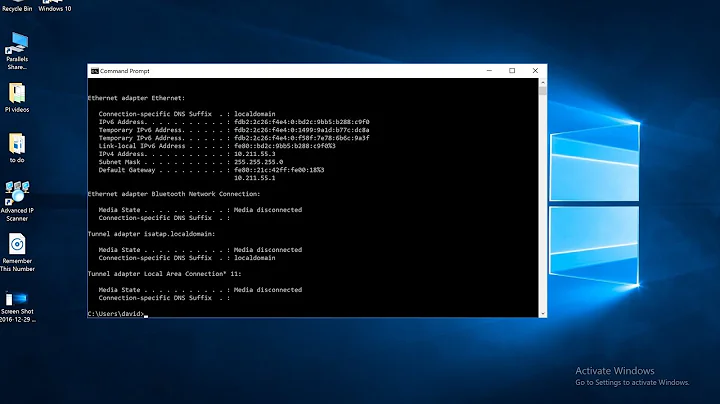Click 'localdomain' in Ethernet DNS Suffix line
720x404 pixels.
click(254, 114)
